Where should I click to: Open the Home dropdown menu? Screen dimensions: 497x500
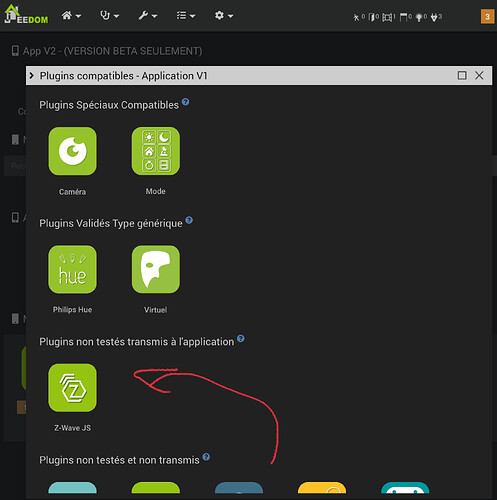(71, 15)
